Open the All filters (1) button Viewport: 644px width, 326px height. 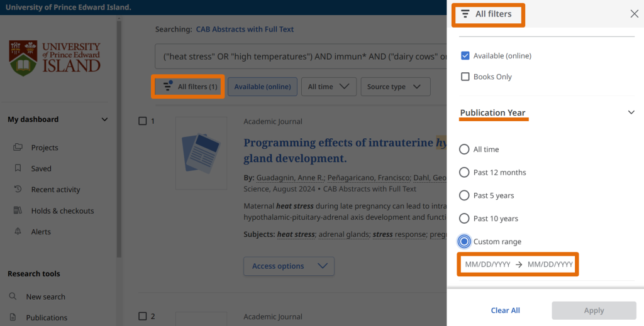189,87
